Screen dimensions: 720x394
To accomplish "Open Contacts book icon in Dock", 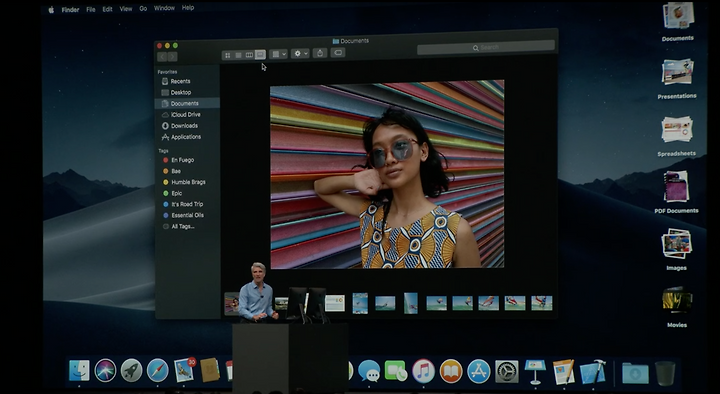I will [x=210, y=370].
